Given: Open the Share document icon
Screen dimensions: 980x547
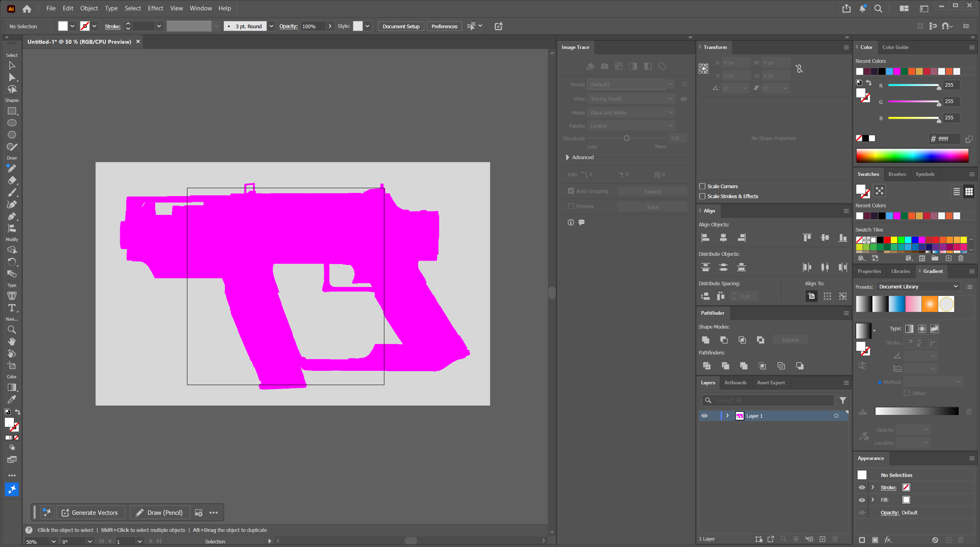Looking at the screenshot, I should 846,8.
